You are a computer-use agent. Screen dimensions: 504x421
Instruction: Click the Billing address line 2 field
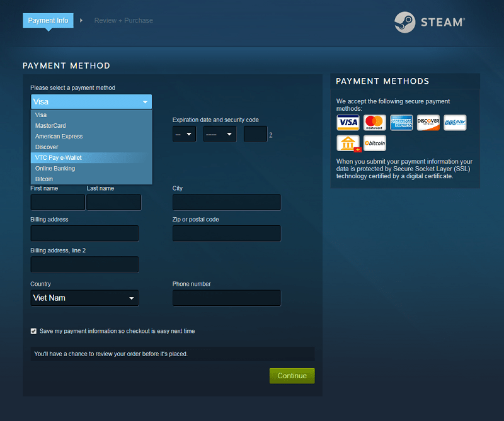(x=85, y=264)
